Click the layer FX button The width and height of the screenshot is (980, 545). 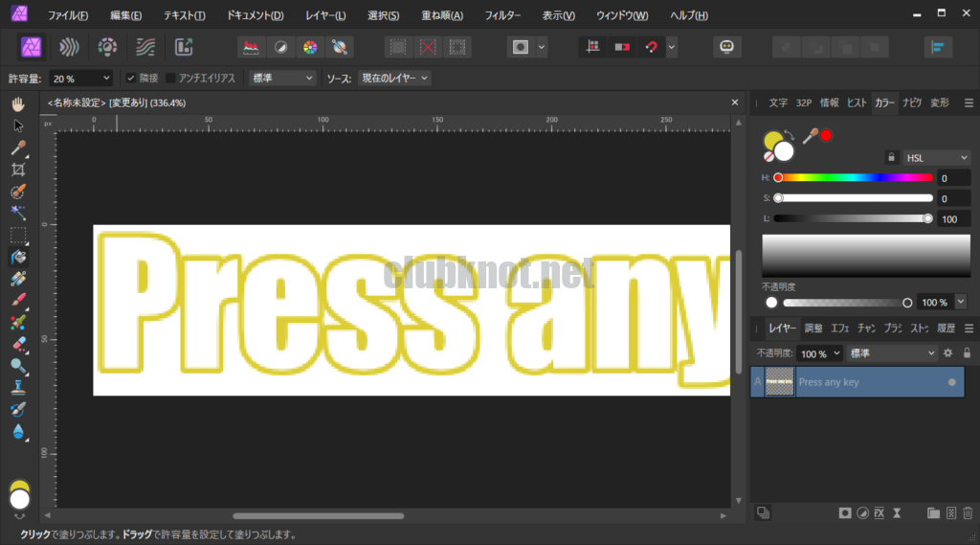tap(879, 513)
